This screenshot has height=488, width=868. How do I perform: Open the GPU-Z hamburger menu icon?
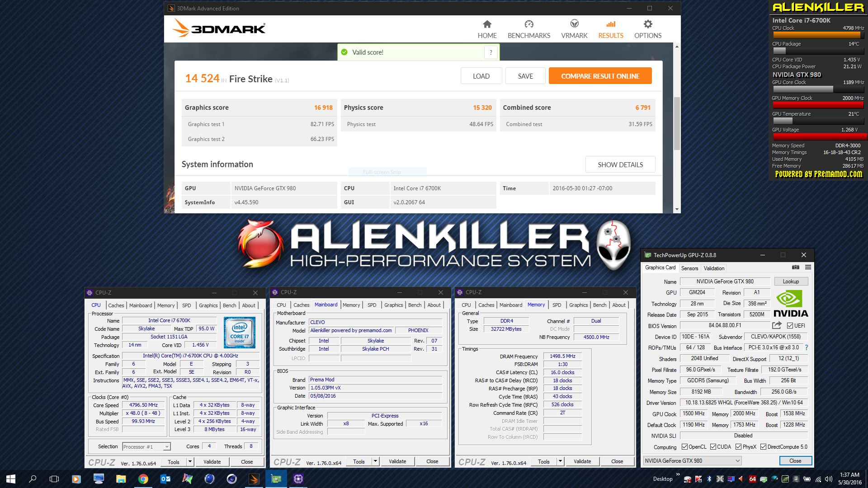(x=808, y=267)
